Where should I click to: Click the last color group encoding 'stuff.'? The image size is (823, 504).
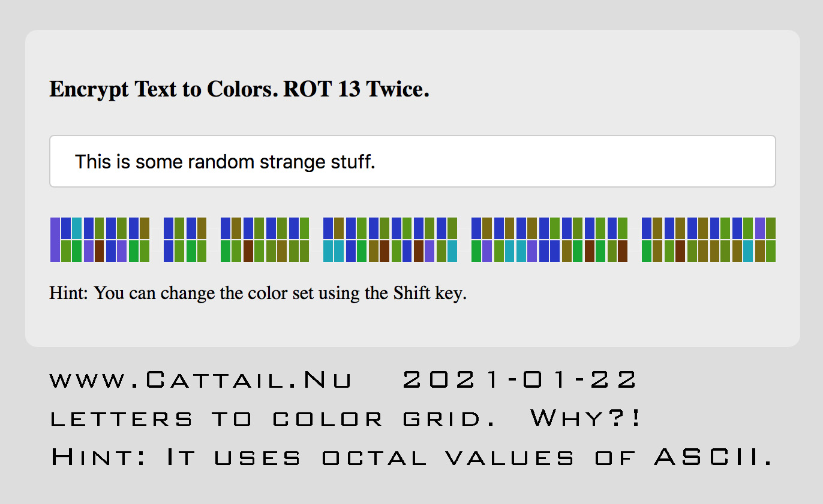click(709, 240)
